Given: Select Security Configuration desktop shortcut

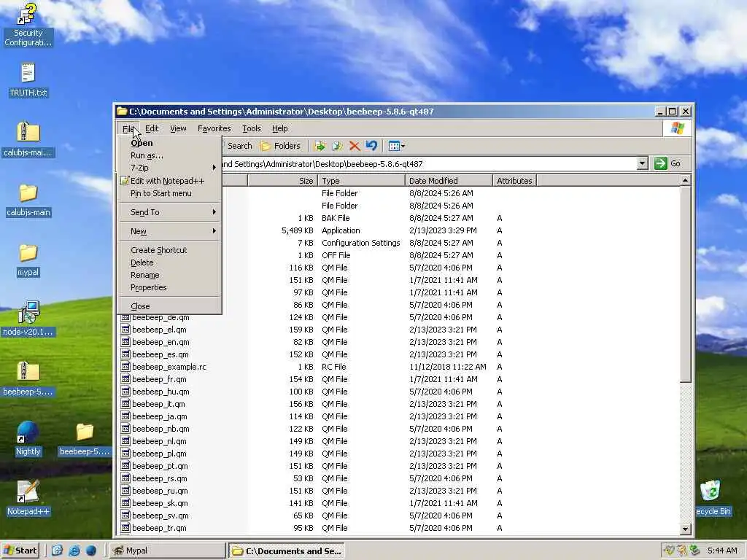Looking at the screenshot, I should point(27,25).
